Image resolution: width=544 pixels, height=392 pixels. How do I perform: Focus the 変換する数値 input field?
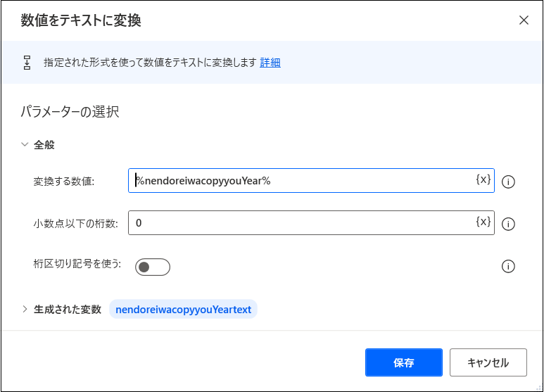311,181
